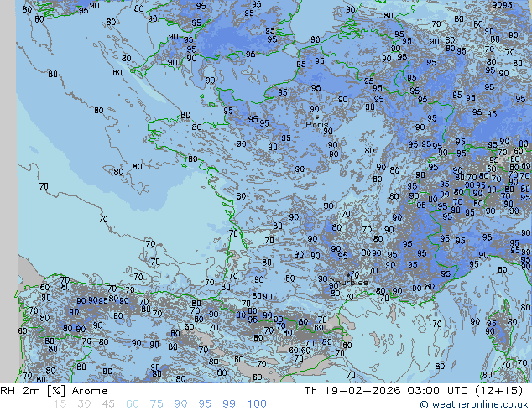Click the RH 2m [%] Arome title
Viewport: 532px width, 411px height.
click(54, 391)
